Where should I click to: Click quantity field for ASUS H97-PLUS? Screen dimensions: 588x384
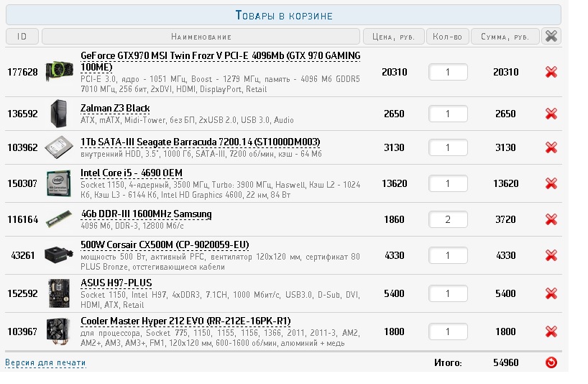448,293
